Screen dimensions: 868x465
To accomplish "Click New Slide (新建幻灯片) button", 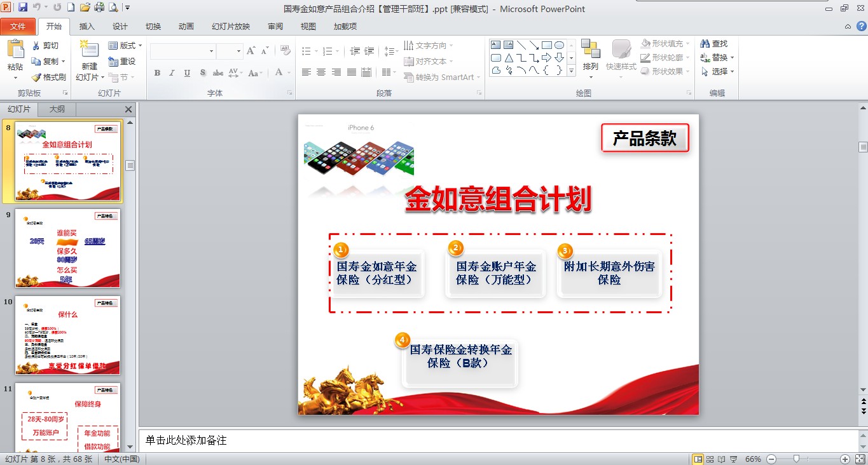I will 90,60.
